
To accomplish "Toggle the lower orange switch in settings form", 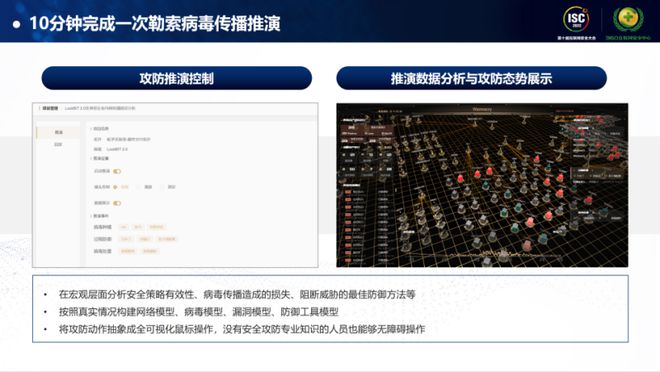I will pyautogui.click(x=117, y=203).
